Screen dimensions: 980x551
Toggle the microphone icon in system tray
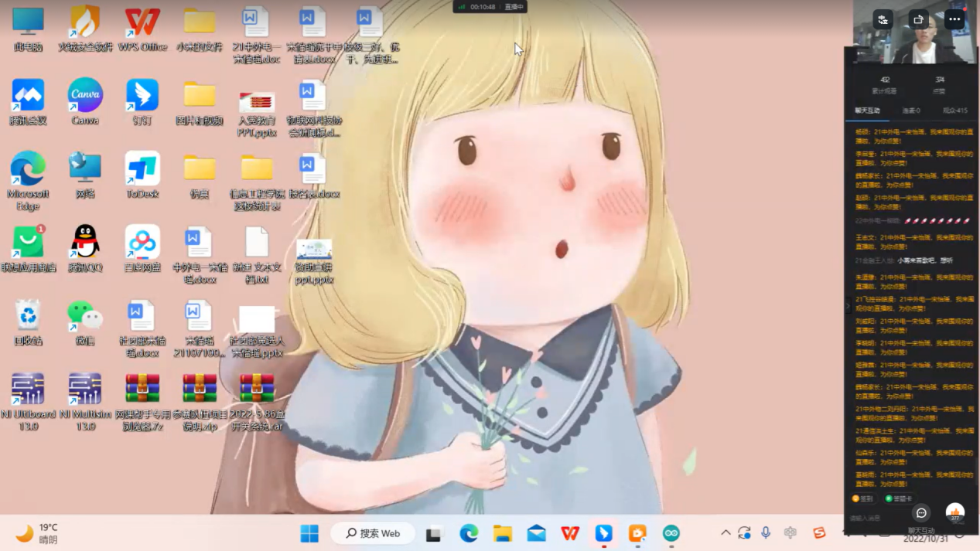tap(766, 532)
